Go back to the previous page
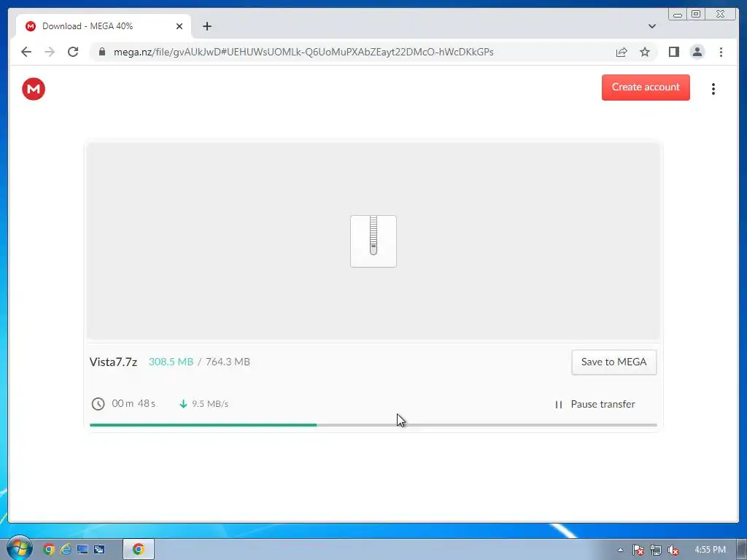 click(x=26, y=52)
